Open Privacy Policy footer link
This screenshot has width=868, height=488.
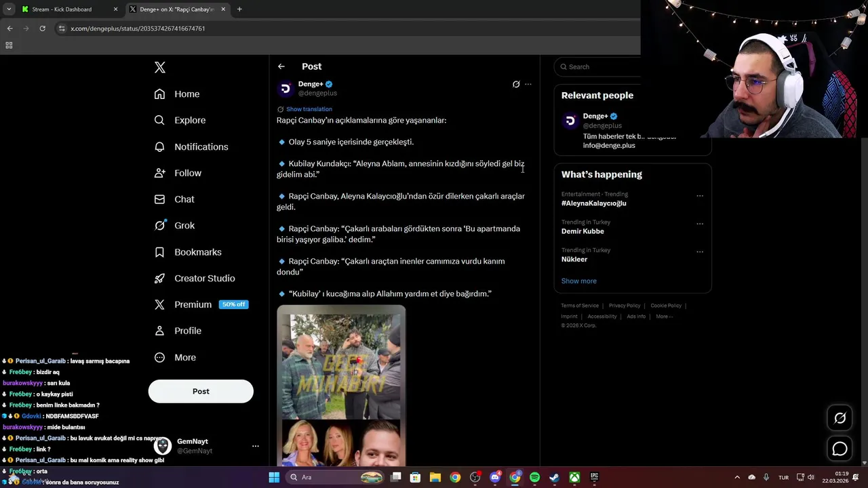coord(625,306)
